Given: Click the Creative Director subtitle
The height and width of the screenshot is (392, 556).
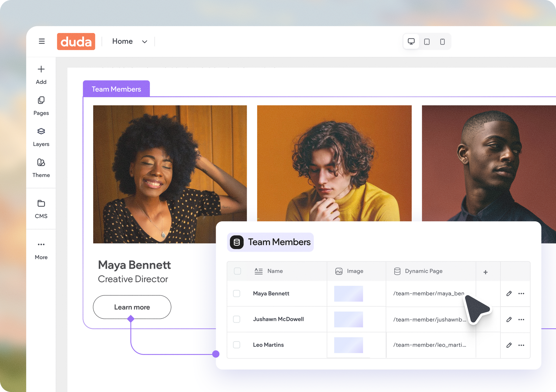Looking at the screenshot, I should click(x=133, y=279).
